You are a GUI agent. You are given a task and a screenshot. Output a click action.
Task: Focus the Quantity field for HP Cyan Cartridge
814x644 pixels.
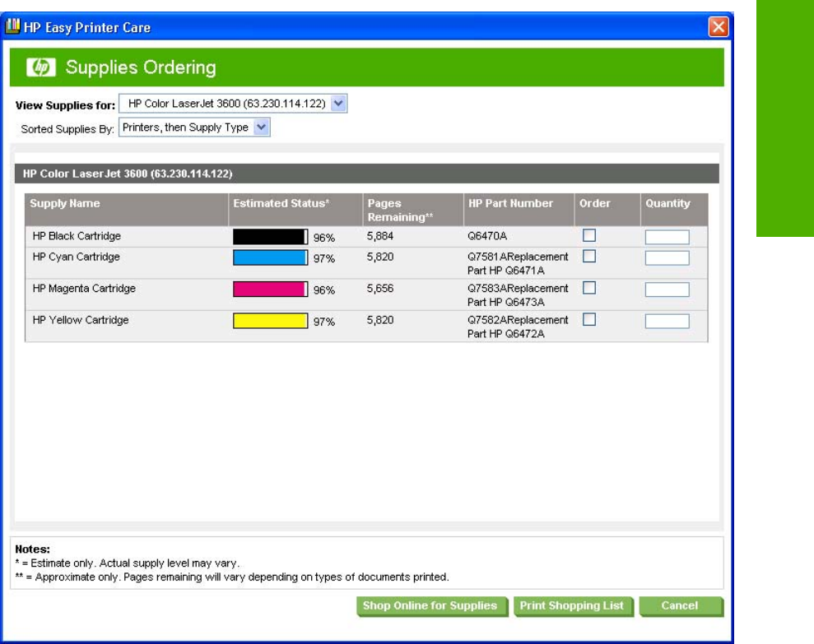pos(667,258)
